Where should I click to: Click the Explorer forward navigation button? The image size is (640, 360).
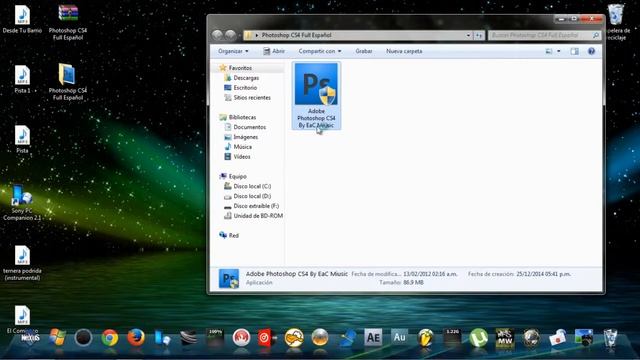pos(231,35)
